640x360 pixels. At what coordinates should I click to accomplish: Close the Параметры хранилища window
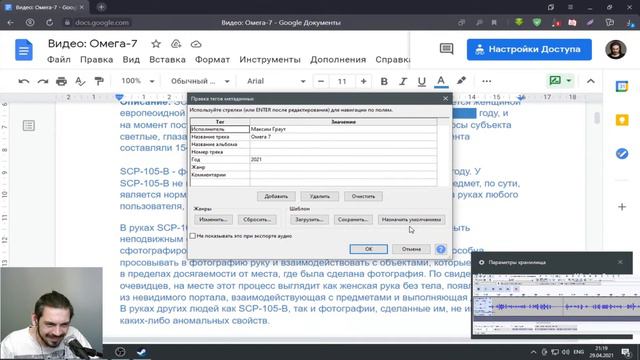[x=620, y=262]
